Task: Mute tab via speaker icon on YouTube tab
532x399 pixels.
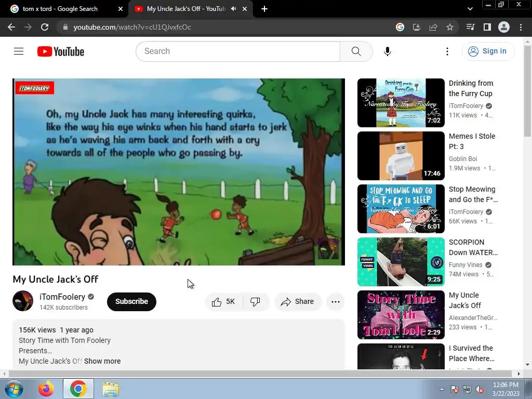Action: 233,9
